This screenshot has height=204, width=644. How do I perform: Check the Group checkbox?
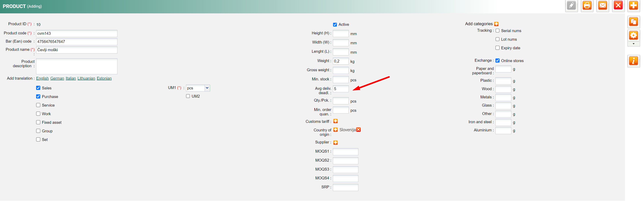38,131
